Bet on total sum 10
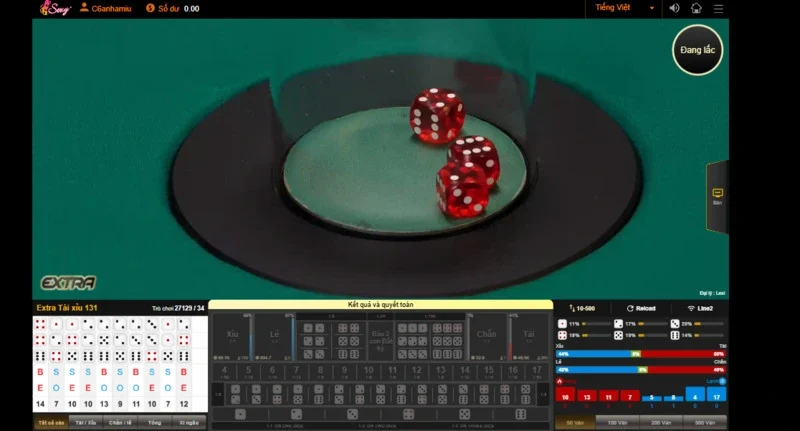Viewport: 800px width, 431px height. pyautogui.click(x=368, y=371)
